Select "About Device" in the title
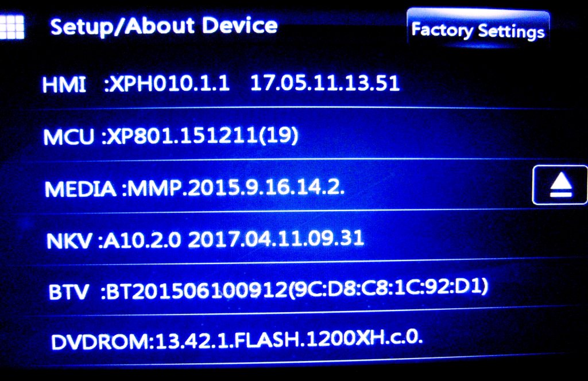This screenshot has width=588, height=381. (202, 26)
